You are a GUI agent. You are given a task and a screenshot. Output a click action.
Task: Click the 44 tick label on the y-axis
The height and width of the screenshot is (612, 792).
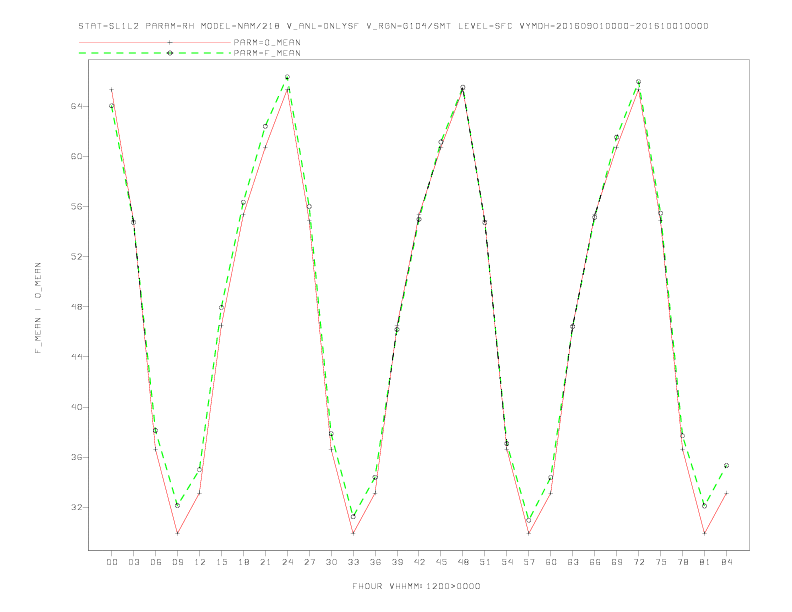point(77,356)
